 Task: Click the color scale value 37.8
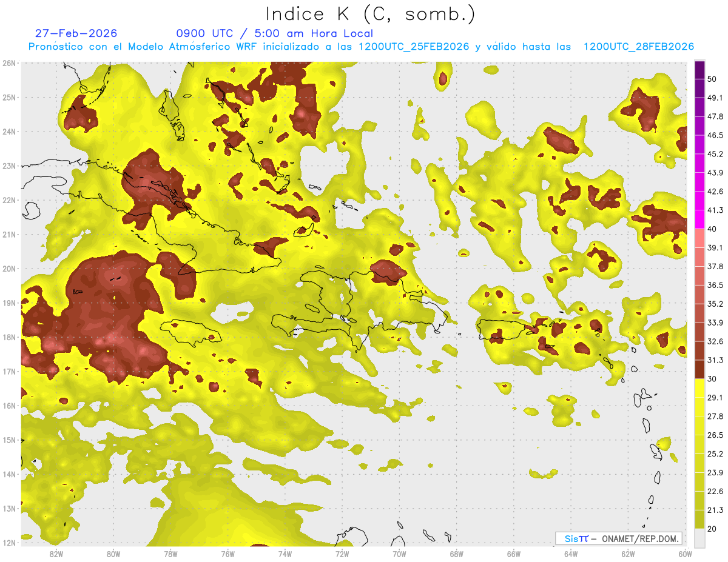coord(715,266)
